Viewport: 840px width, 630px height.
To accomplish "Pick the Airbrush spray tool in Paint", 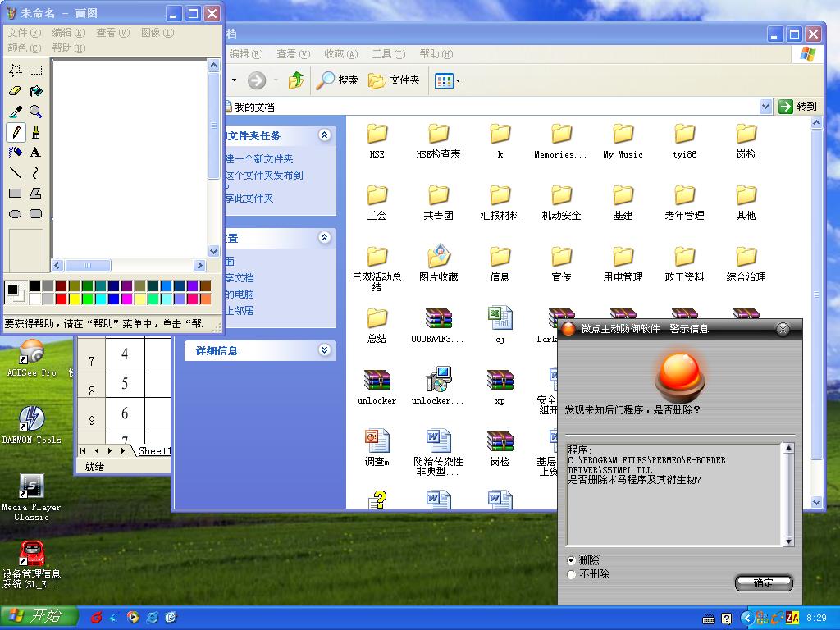I will click(x=16, y=152).
